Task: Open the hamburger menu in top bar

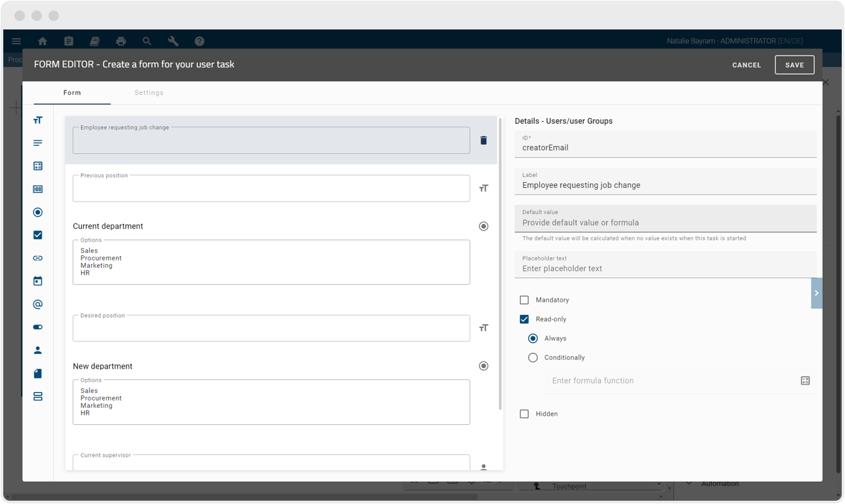Action: coord(16,41)
